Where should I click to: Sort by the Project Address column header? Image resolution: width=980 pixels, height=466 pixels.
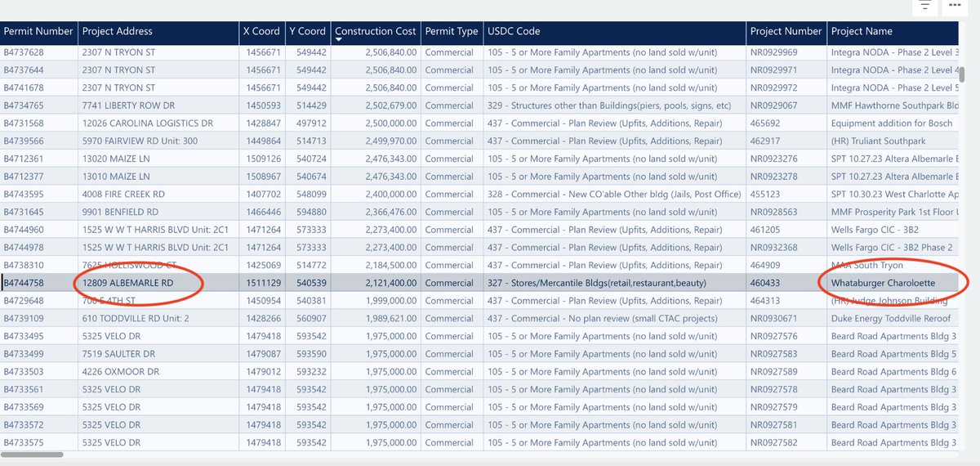point(118,31)
